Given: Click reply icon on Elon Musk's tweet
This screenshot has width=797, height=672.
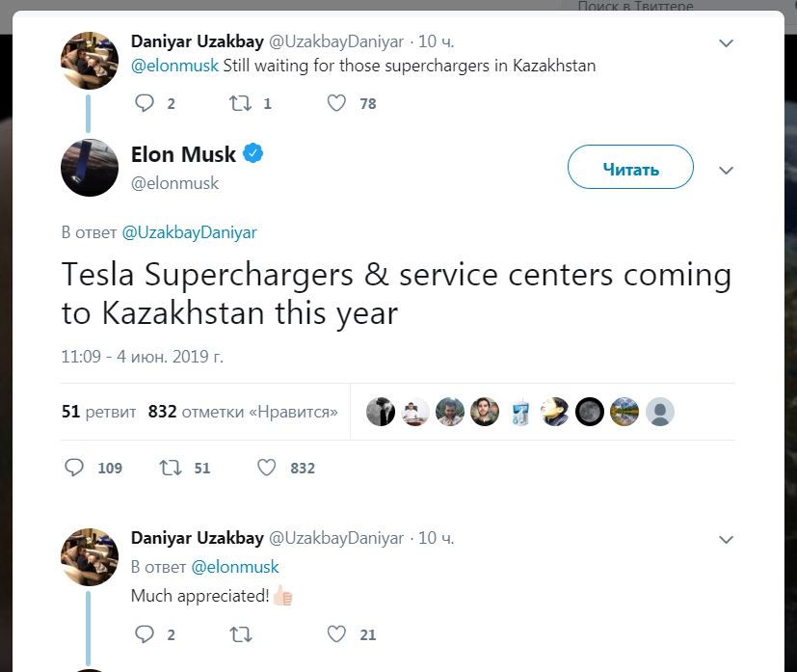Looking at the screenshot, I should point(75,468).
